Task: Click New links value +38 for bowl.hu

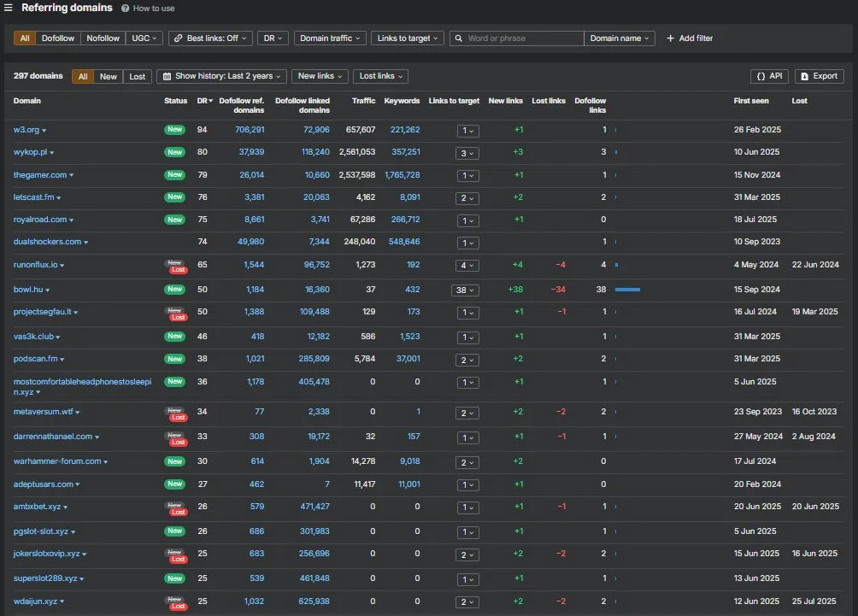Action: point(515,290)
